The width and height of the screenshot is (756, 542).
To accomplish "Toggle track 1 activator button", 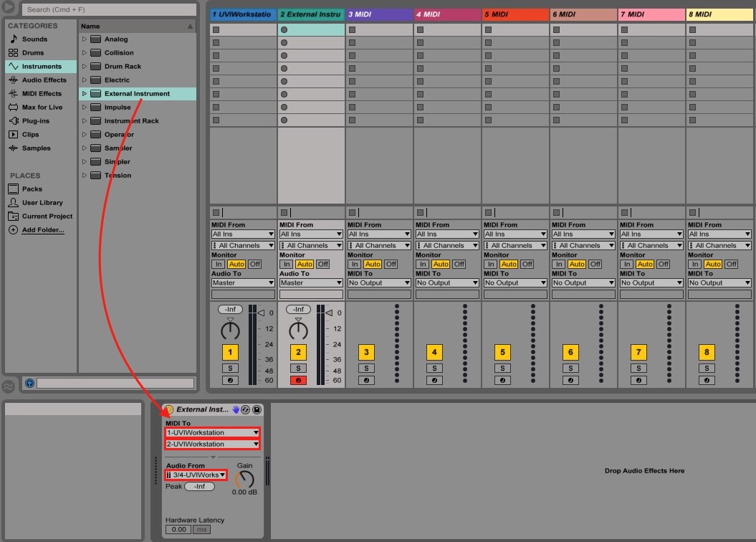I will [230, 352].
